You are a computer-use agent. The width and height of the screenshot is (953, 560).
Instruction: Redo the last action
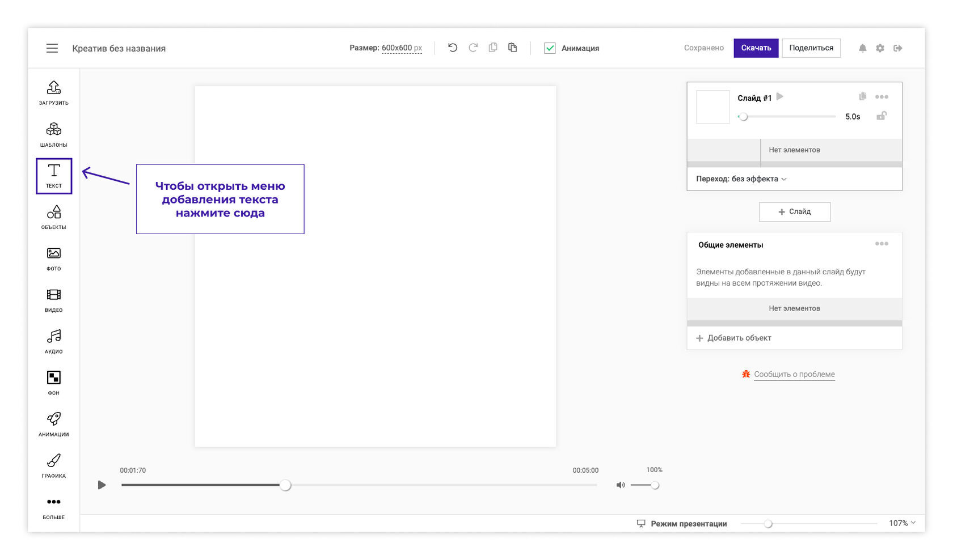473,48
